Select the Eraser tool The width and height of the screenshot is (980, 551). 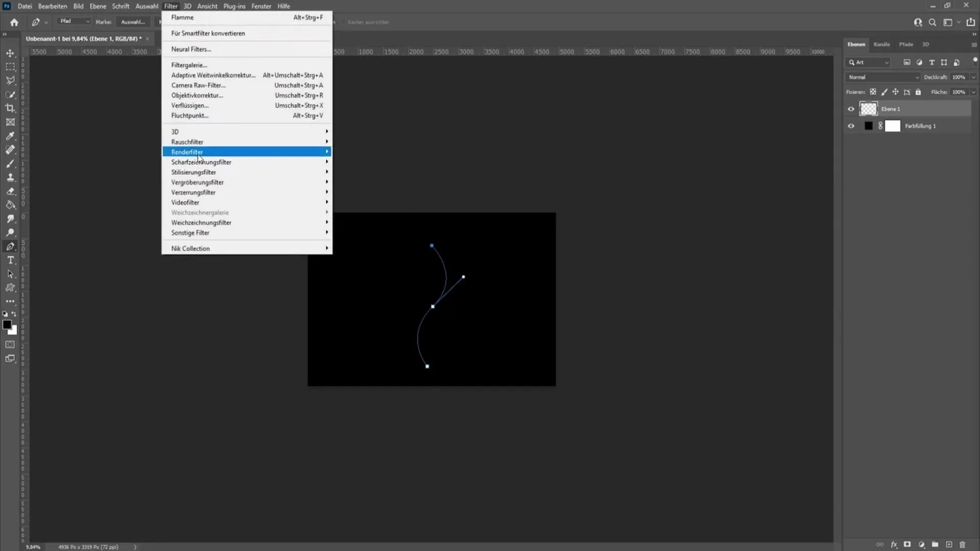(10, 191)
